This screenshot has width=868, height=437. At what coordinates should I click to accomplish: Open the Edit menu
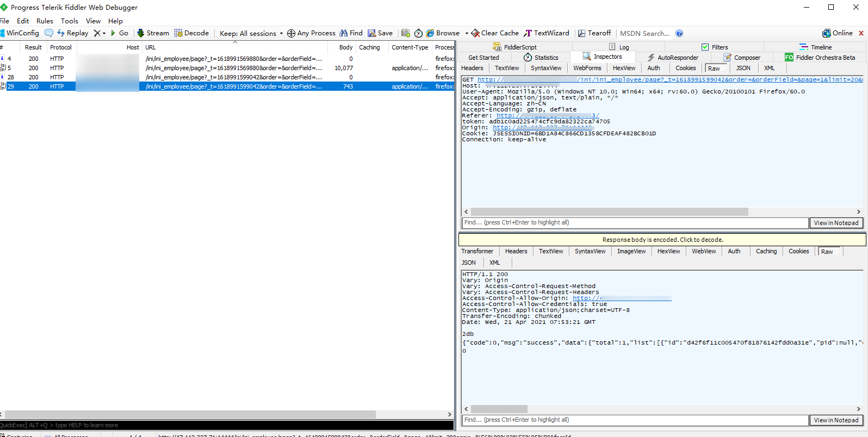click(23, 21)
